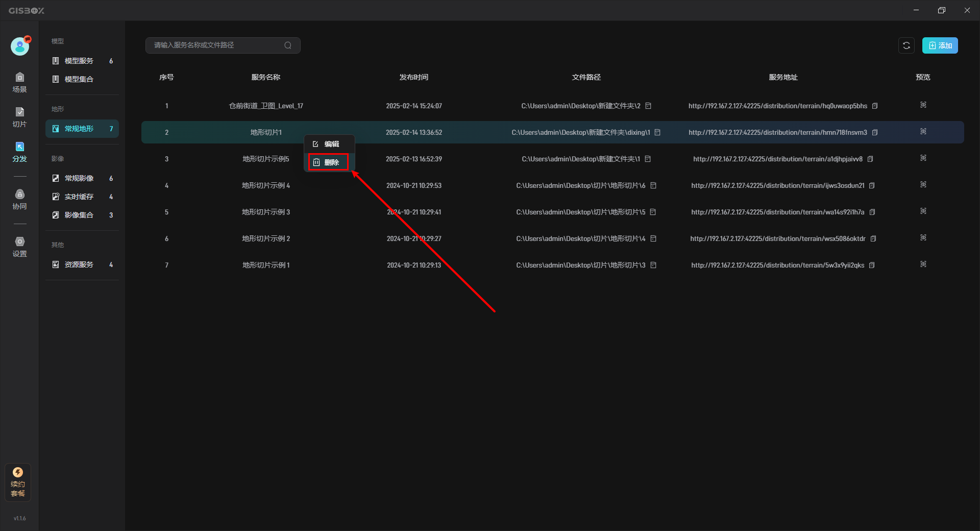The image size is (980, 531).
Task: Select 地形切片示例 4 service name
Action: click(x=266, y=185)
